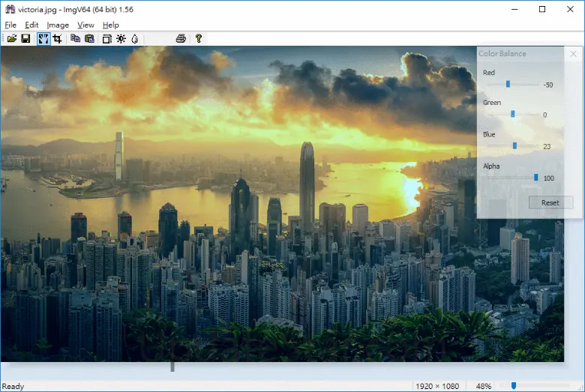The width and height of the screenshot is (585, 392).
Task: Click the Open file toolbar icon
Action: point(11,38)
